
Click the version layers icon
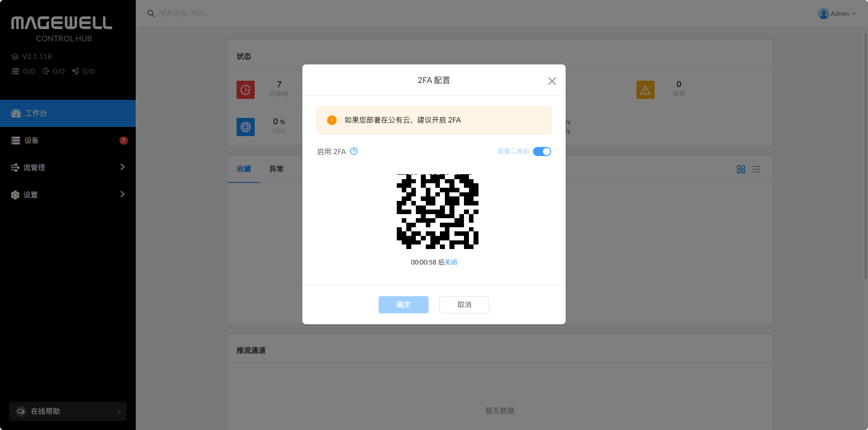pos(15,57)
